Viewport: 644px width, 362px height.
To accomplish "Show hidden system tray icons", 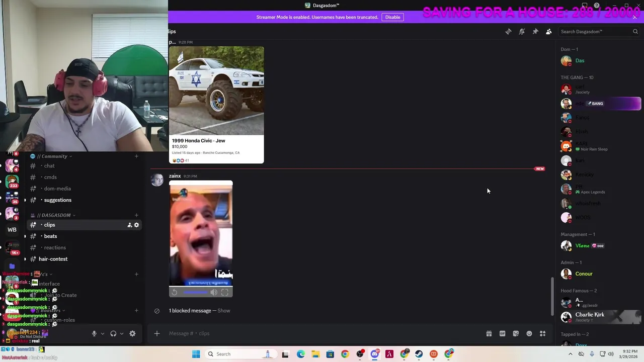I will (x=570, y=354).
